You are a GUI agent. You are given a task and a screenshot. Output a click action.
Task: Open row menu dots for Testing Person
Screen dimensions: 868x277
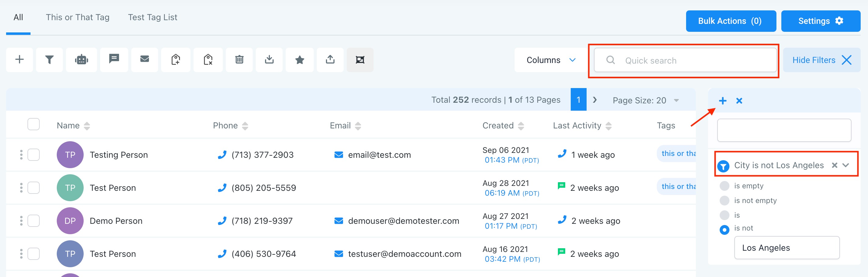[x=21, y=154]
